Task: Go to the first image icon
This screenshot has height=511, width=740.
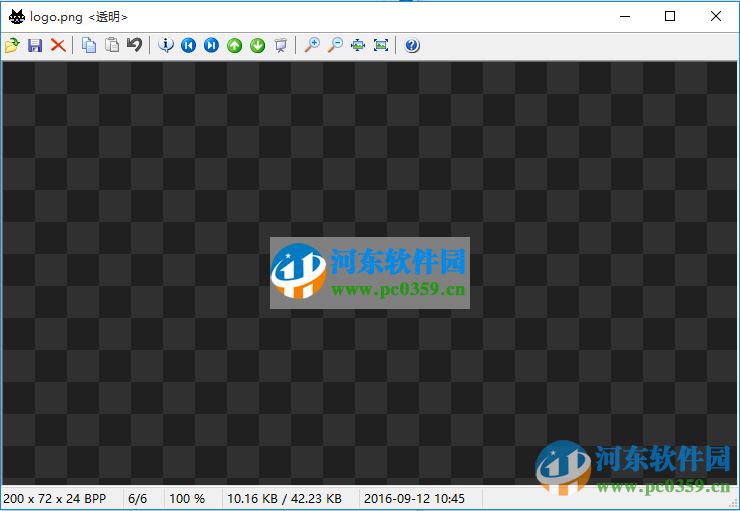Action: tap(189, 45)
